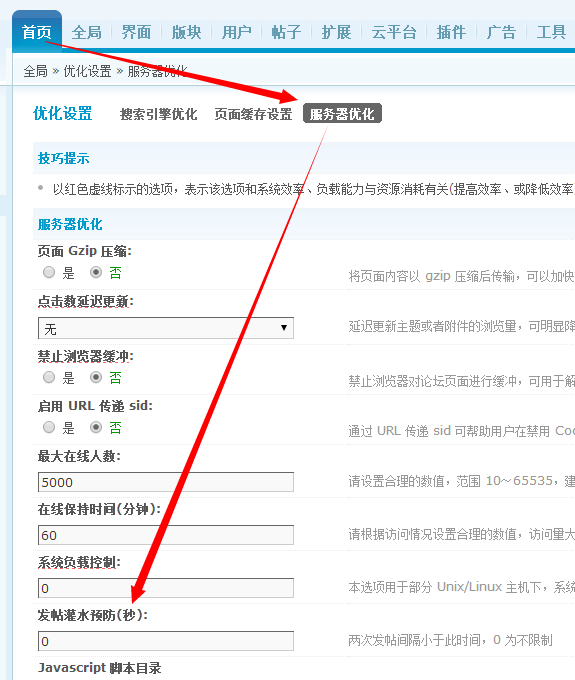The height and width of the screenshot is (680, 575).
Task: Click the 最大在线人数 input field
Action: pyautogui.click(x=166, y=482)
